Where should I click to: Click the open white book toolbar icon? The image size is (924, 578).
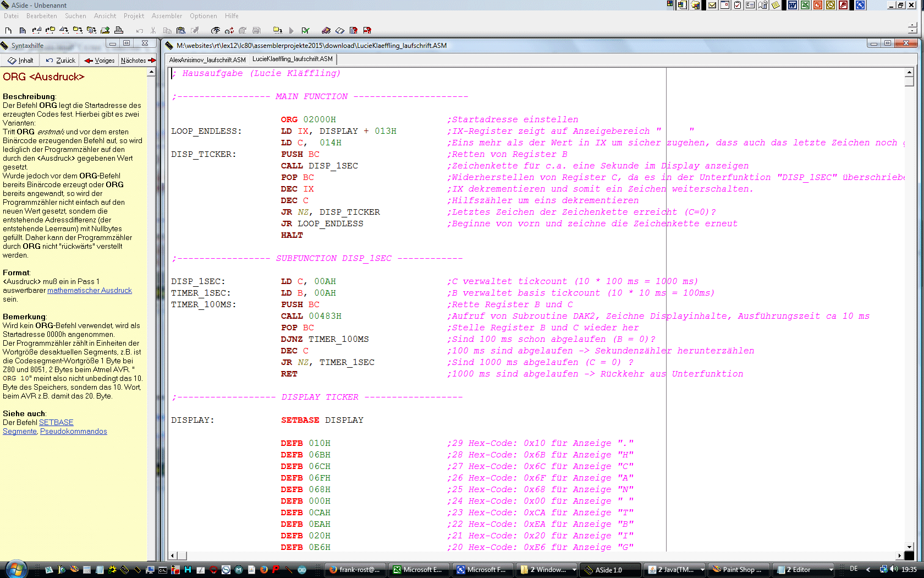coord(340,30)
